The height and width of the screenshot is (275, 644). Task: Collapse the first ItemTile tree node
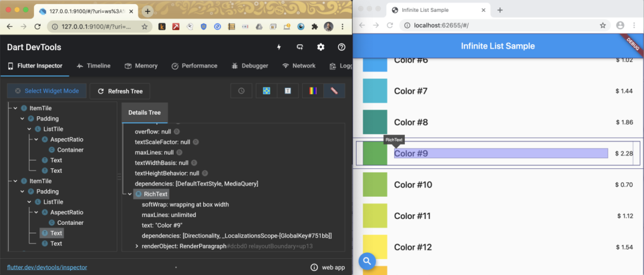tap(16, 108)
